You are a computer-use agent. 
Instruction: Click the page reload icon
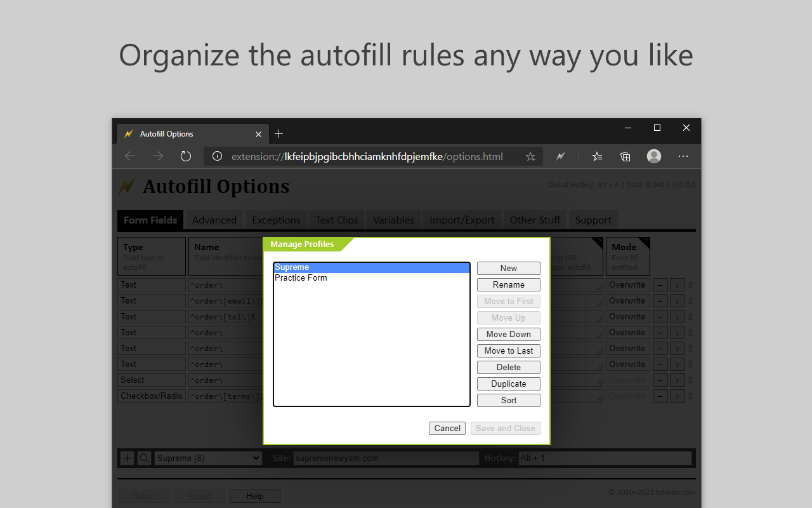pos(185,156)
